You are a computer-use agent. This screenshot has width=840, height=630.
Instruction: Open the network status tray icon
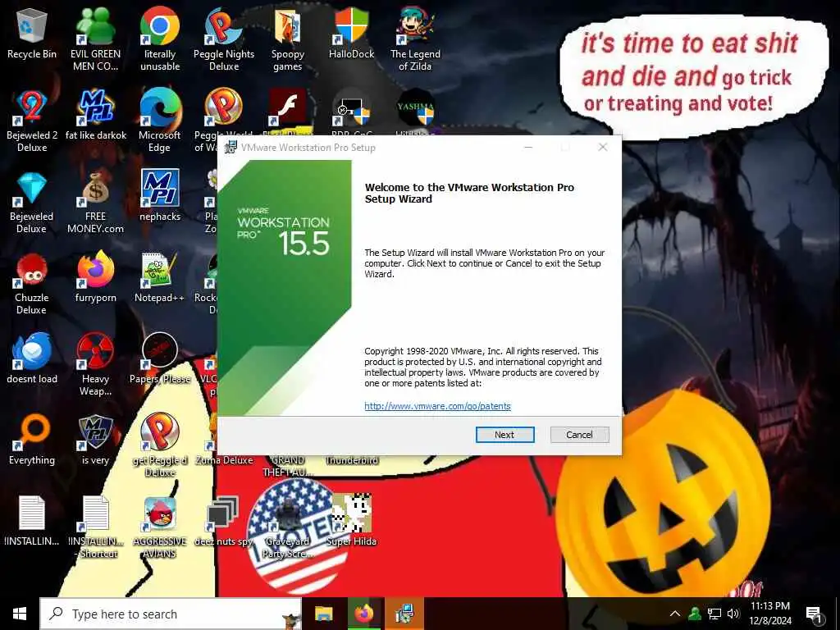pos(714,614)
